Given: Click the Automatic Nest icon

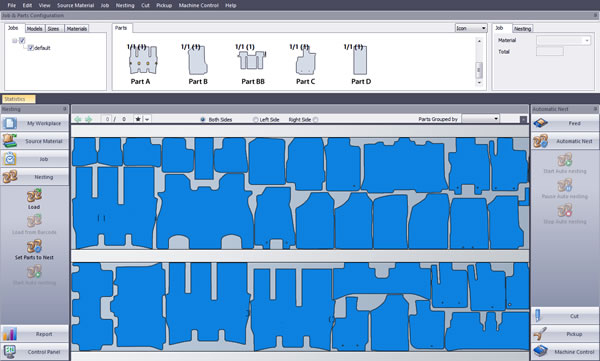Looking at the screenshot, I should [541, 141].
